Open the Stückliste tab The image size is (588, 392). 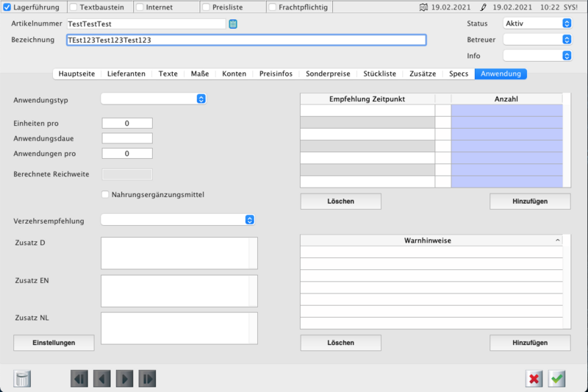[379, 74]
